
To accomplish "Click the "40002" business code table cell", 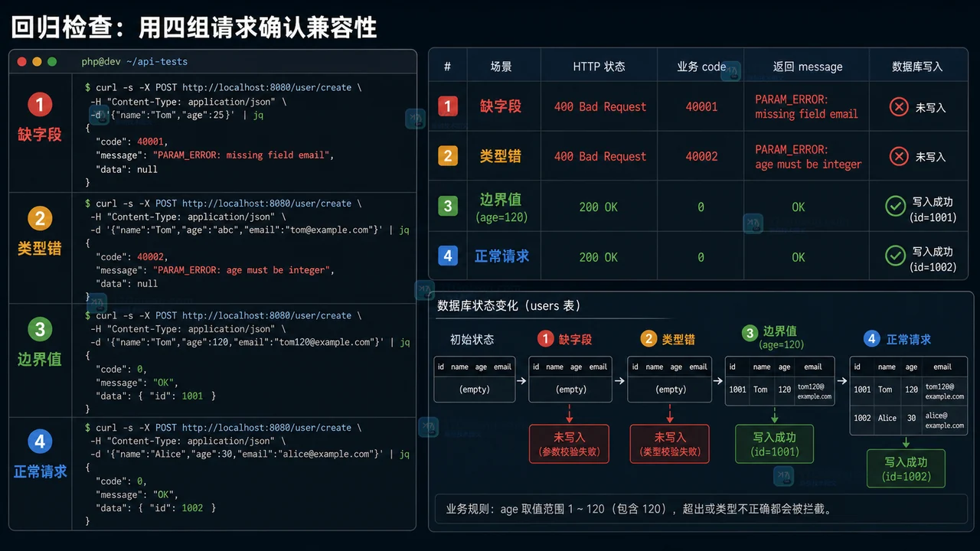I will (x=701, y=156).
